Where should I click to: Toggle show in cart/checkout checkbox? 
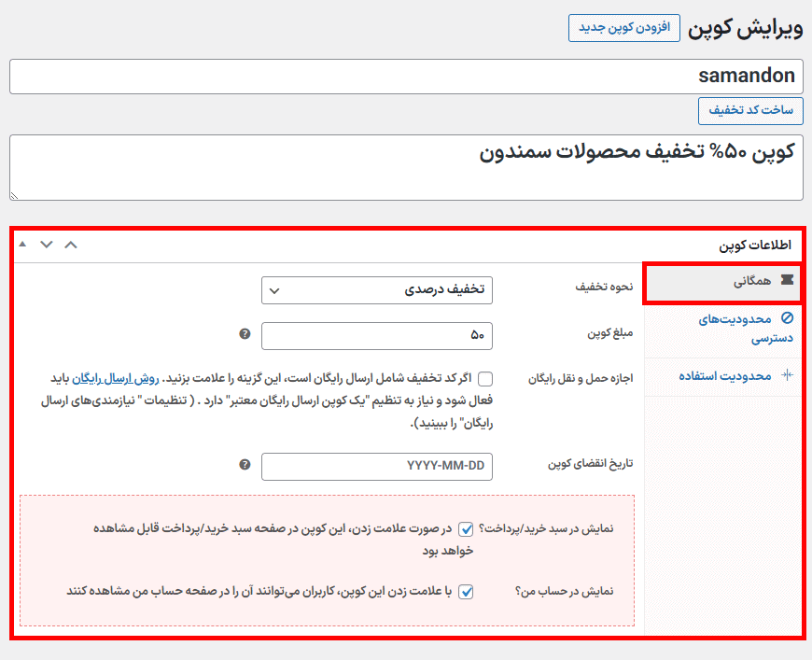coord(466,529)
